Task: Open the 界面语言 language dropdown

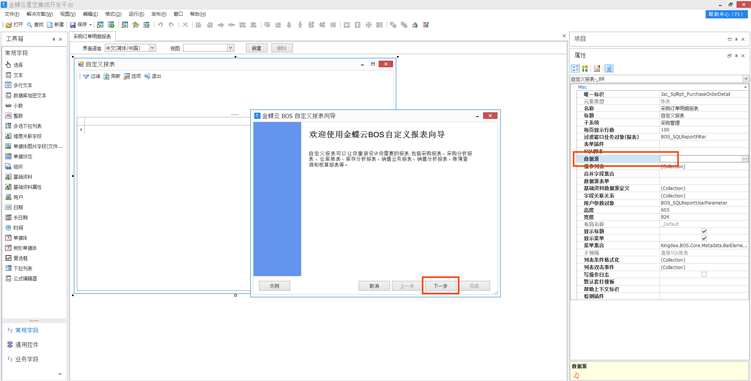Action: (x=130, y=48)
